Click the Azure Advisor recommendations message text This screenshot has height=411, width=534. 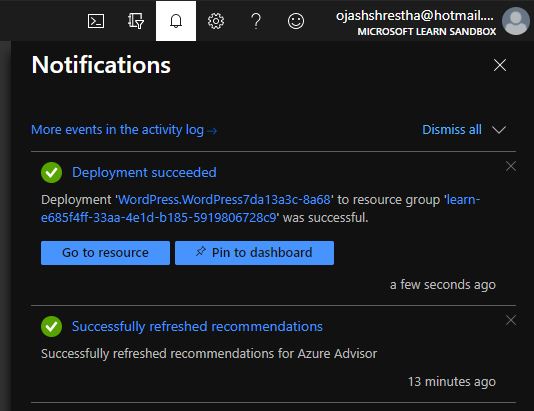click(x=209, y=354)
